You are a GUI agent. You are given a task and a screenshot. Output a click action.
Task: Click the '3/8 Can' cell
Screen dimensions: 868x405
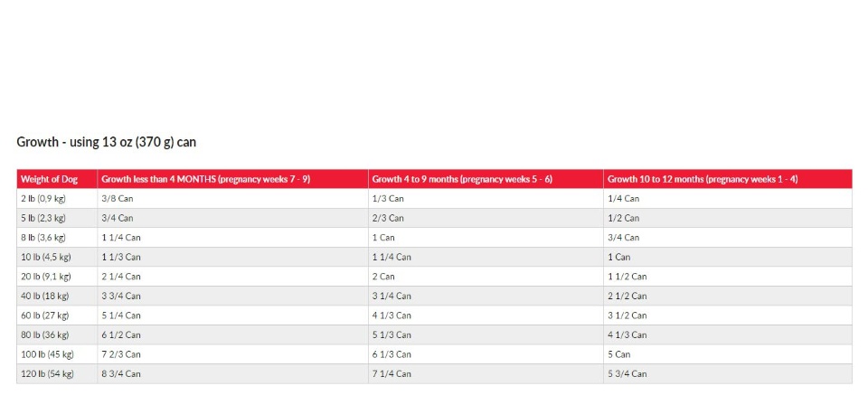tap(117, 198)
